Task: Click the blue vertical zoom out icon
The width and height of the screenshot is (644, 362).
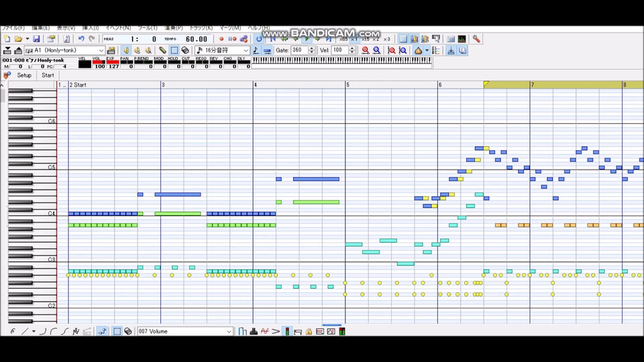Action: [403, 50]
